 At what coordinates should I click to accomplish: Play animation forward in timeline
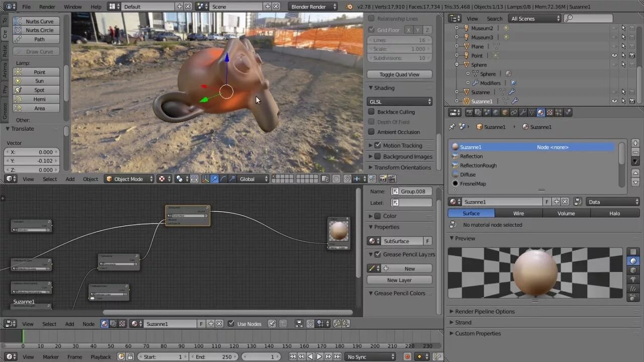319,356
